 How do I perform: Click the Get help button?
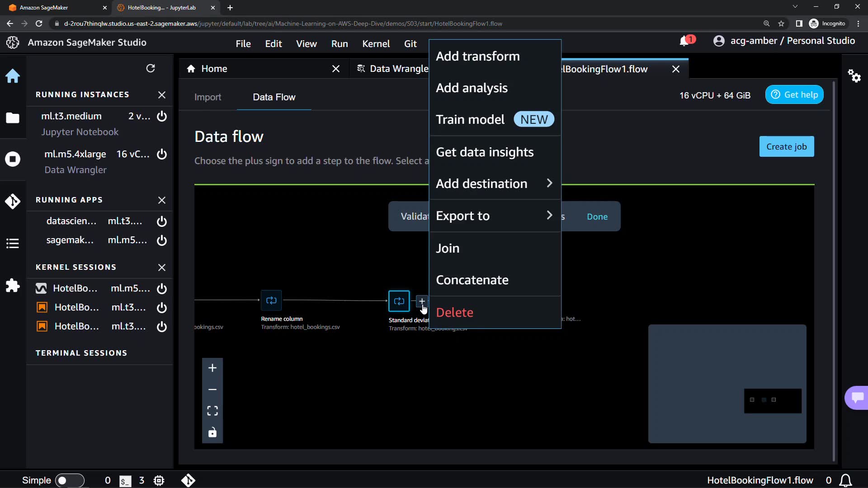coord(794,95)
